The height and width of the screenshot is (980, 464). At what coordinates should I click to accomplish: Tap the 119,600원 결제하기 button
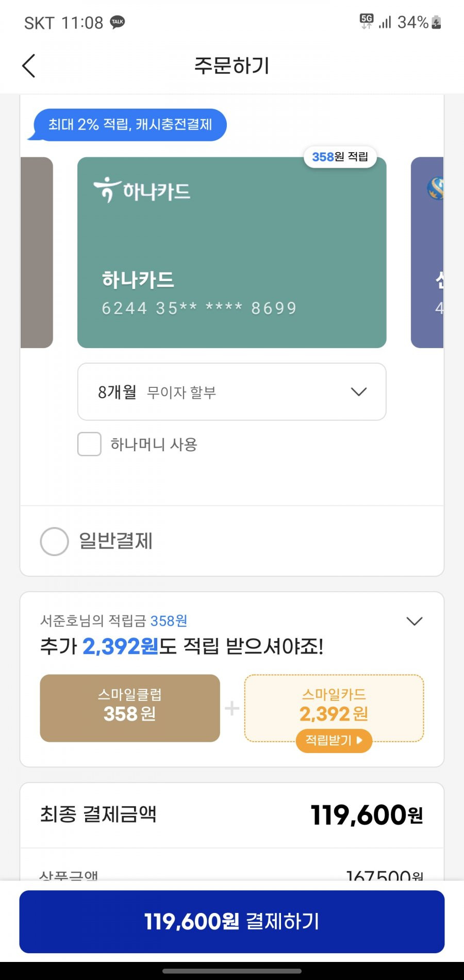[x=232, y=921]
